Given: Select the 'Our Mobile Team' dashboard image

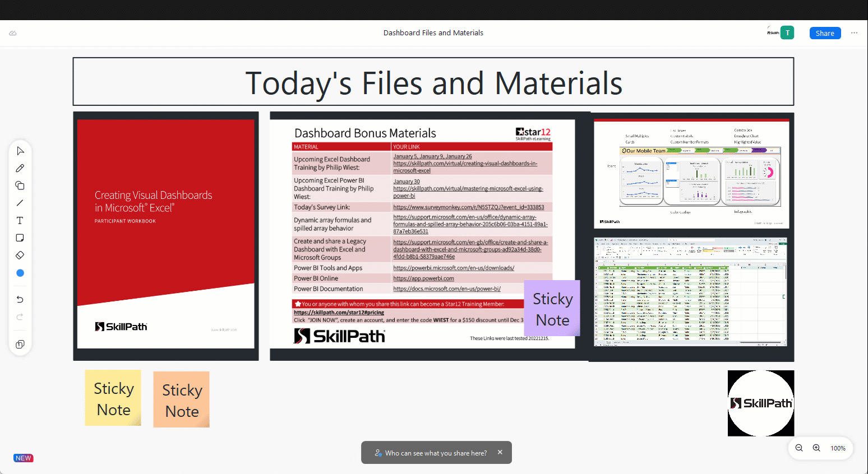Looking at the screenshot, I should pos(691,174).
